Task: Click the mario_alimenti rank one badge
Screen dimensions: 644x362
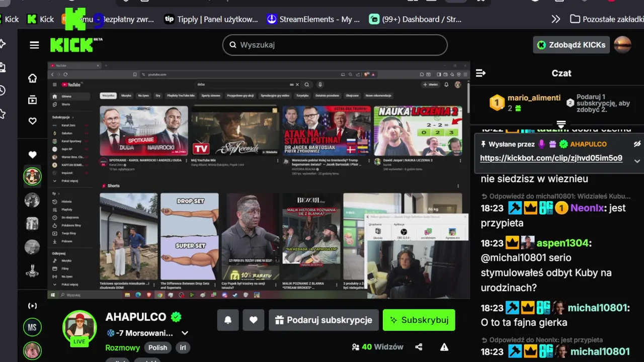Action: pos(497,103)
